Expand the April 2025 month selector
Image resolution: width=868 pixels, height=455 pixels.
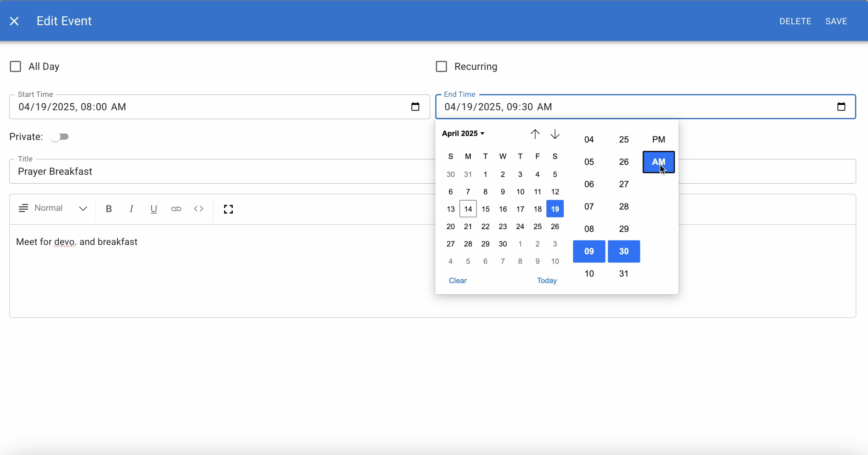(x=463, y=134)
